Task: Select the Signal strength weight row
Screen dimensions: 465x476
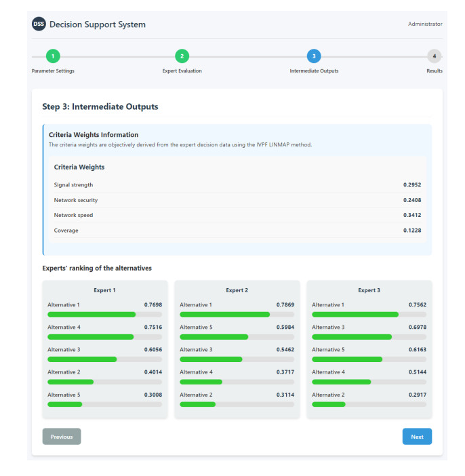Action: [x=237, y=184]
